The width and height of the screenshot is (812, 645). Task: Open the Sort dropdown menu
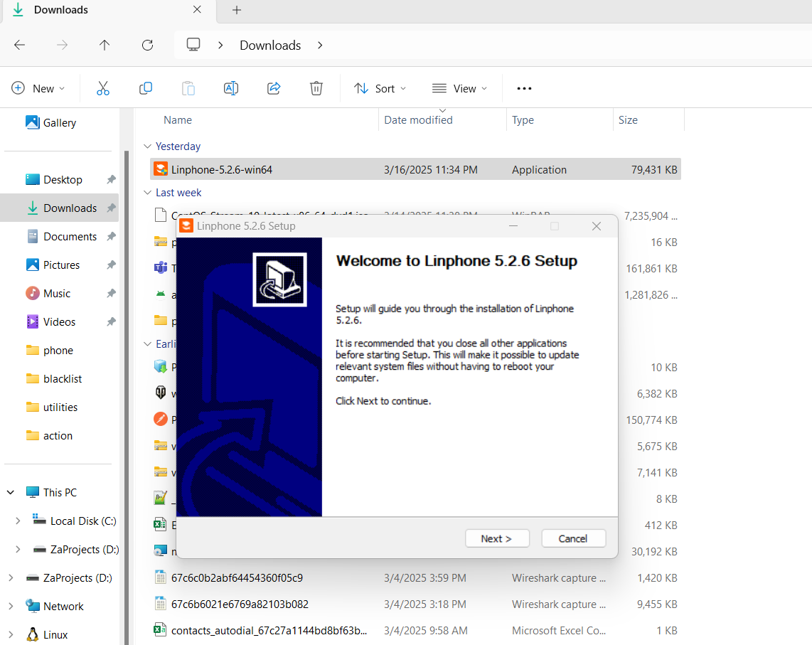point(380,88)
